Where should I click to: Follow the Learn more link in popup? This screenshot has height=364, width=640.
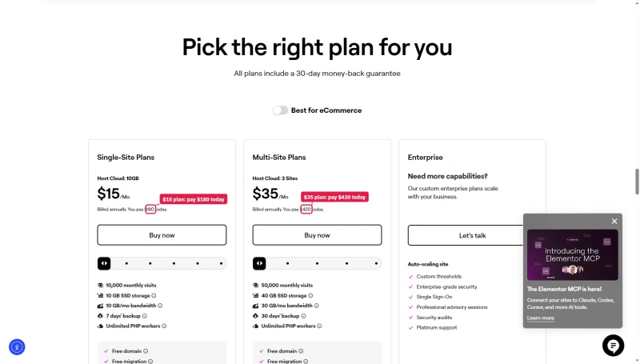click(541, 318)
